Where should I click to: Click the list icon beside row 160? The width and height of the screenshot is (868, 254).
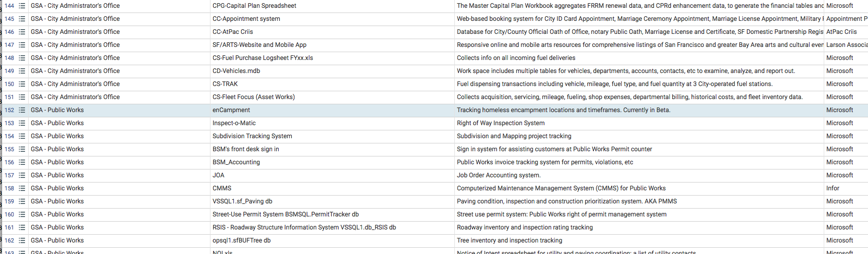tap(22, 214)
